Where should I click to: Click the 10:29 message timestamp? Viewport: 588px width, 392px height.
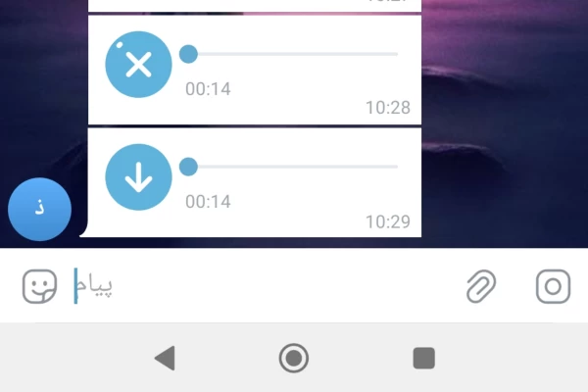pos(388,221)
